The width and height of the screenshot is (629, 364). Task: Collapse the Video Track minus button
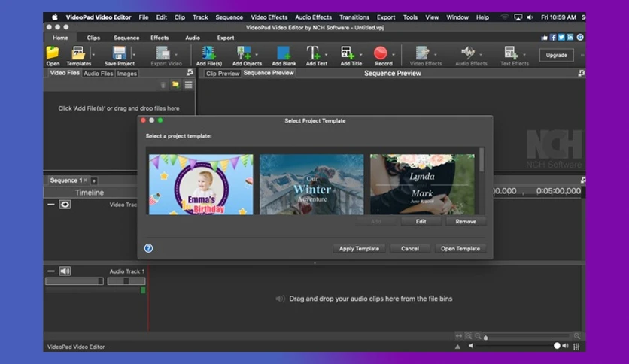(51, 205)
